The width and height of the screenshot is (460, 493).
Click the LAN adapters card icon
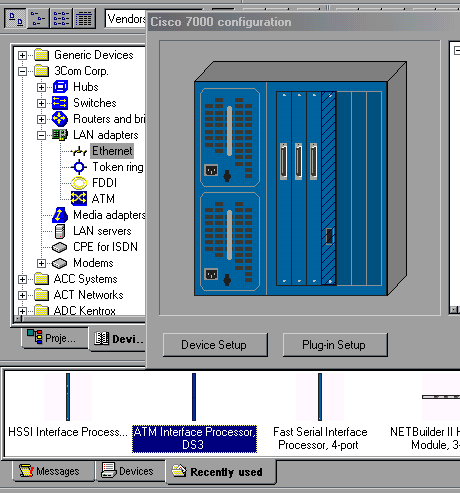tap(60, 135)
